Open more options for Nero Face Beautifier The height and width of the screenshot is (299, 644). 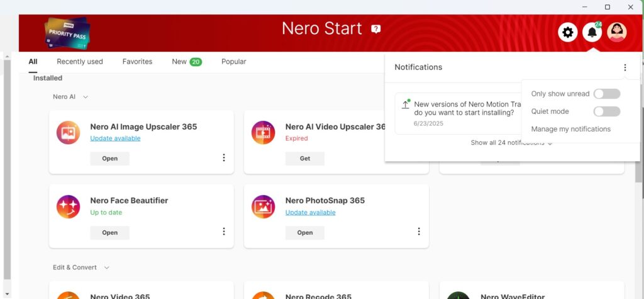(x=224, y=232)
